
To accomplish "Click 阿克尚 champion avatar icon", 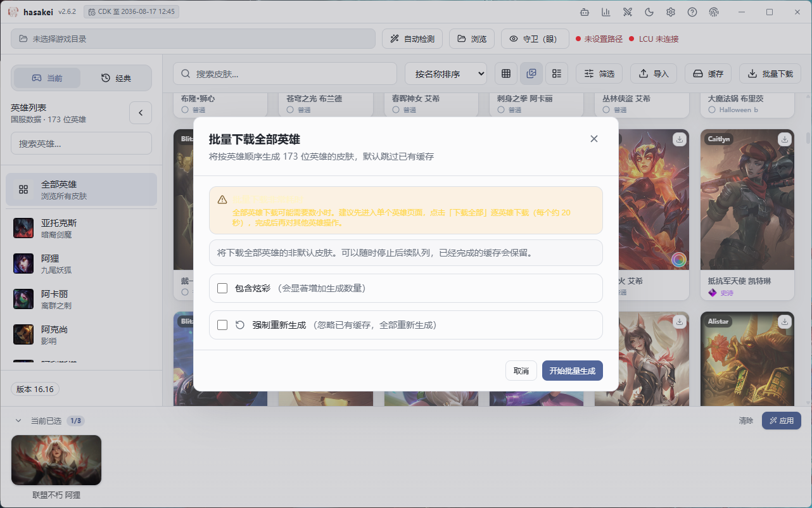I will point(23,334).
